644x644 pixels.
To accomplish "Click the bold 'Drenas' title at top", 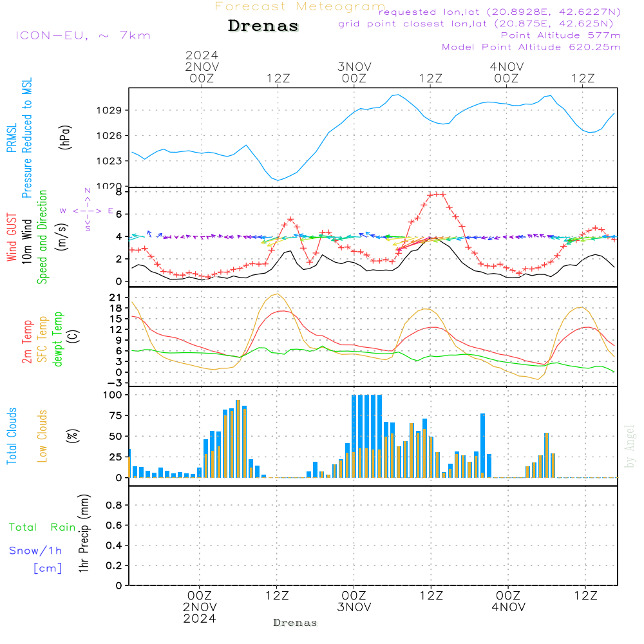I will tap(263, 26).
